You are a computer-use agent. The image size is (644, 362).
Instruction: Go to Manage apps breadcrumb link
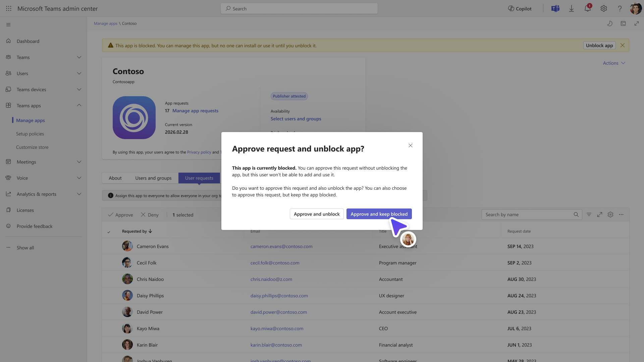pyautogui.click(x=106, y=23)
